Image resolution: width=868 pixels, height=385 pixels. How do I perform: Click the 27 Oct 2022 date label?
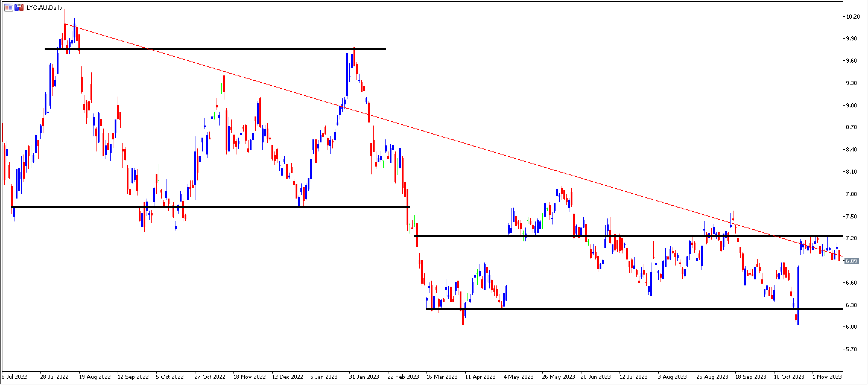tap(210, 377)
